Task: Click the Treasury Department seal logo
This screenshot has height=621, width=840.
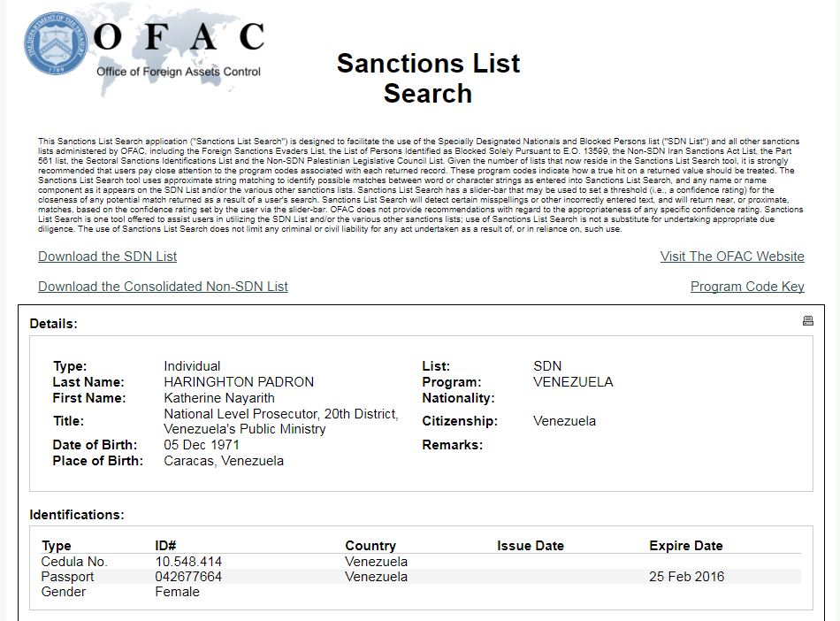Action: click(55, 43)
